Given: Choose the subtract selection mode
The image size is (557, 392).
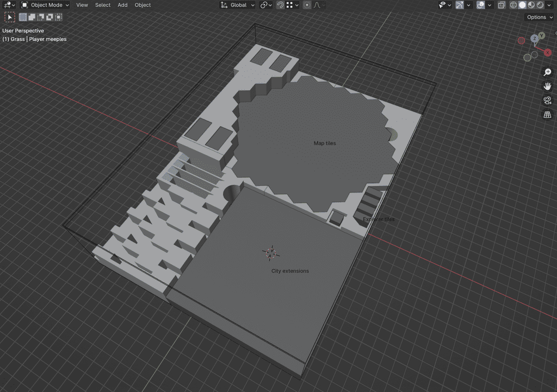Looking at the screenshot, I should [41, 17].
